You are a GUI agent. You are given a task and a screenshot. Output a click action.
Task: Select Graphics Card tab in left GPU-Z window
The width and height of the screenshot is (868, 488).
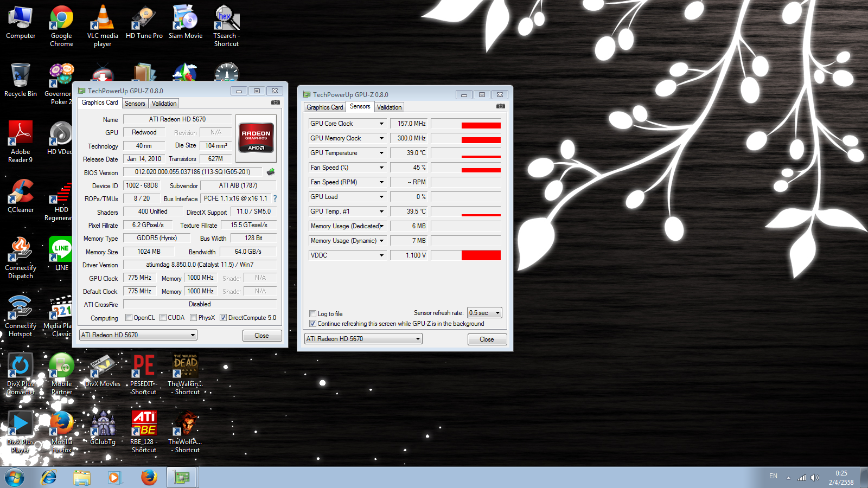pyautogui.click(x=100, y=102)
